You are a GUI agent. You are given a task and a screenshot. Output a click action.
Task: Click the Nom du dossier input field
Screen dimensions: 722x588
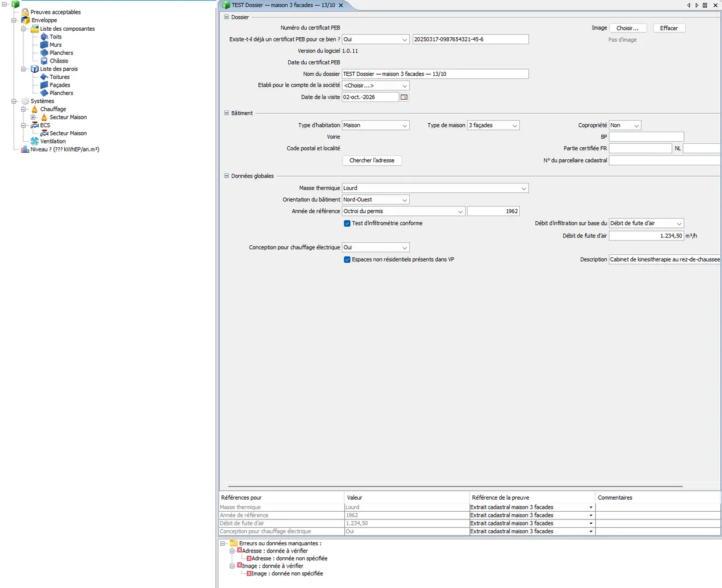tap(435, 74)
